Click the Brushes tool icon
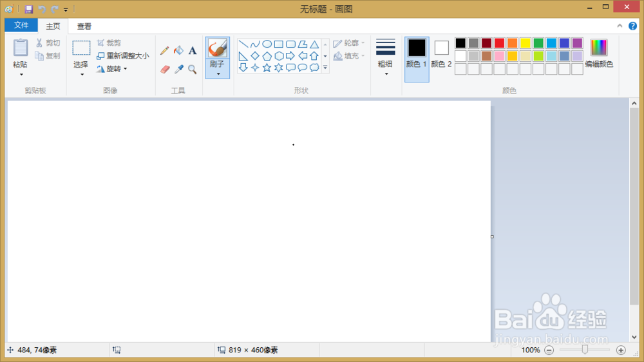Viewport: 644px width, 362px height. pos(217,48)
